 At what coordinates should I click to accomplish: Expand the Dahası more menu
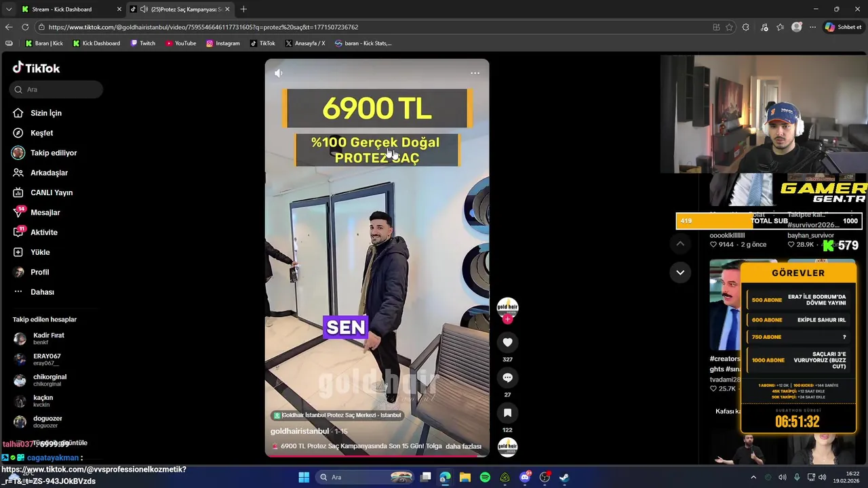(x=42, y=292)
